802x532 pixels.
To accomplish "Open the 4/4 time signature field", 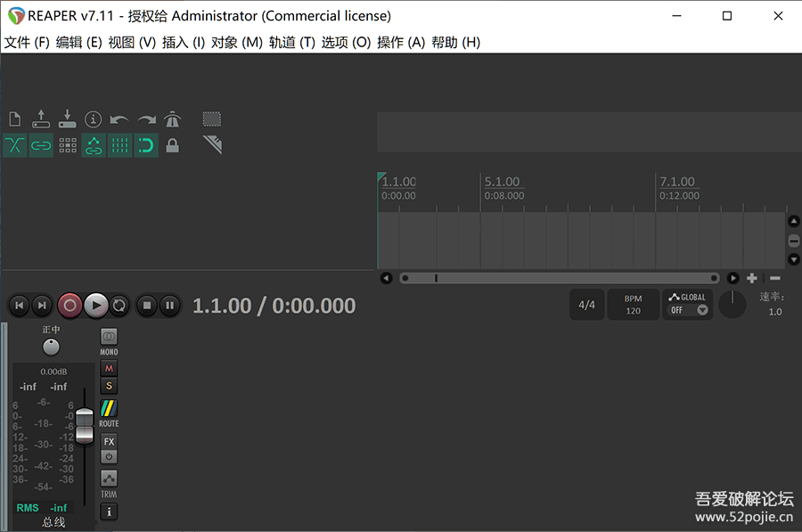I will coord(586,305).
